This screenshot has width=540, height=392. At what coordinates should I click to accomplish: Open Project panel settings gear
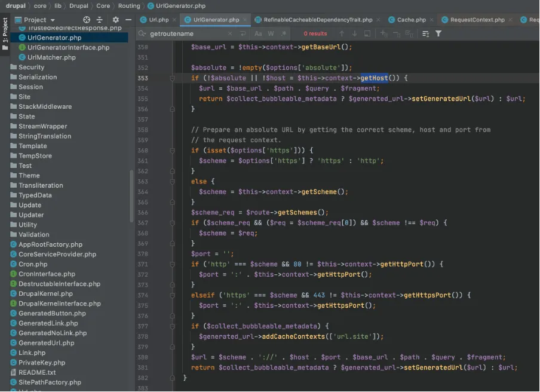[115, 20]
